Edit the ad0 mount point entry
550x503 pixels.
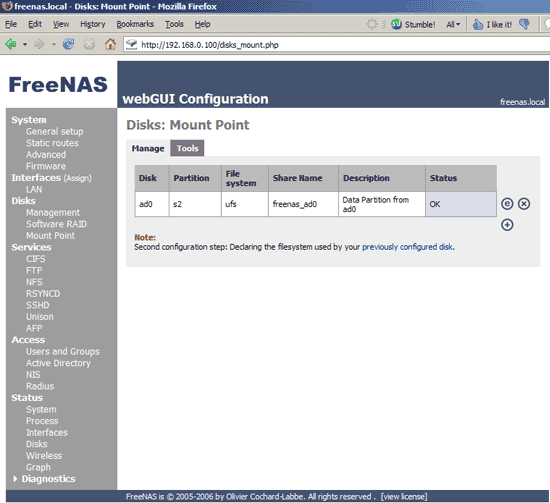pos(507,204)
